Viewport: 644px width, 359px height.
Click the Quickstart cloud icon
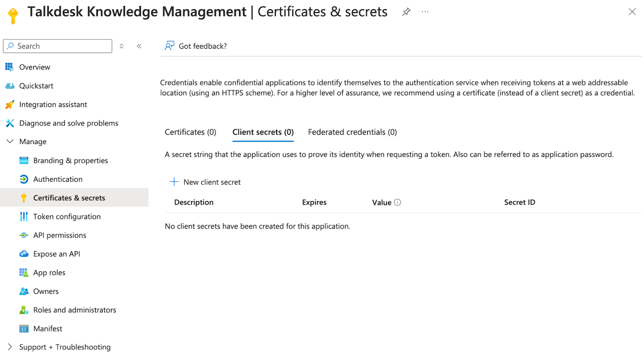point(10,86)
